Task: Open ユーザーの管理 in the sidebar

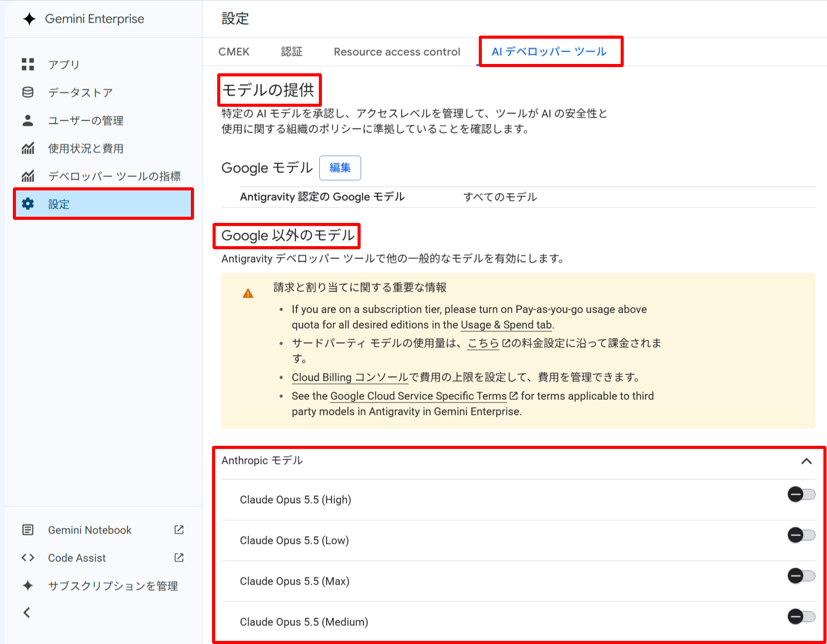Action: tap(86, 120)
